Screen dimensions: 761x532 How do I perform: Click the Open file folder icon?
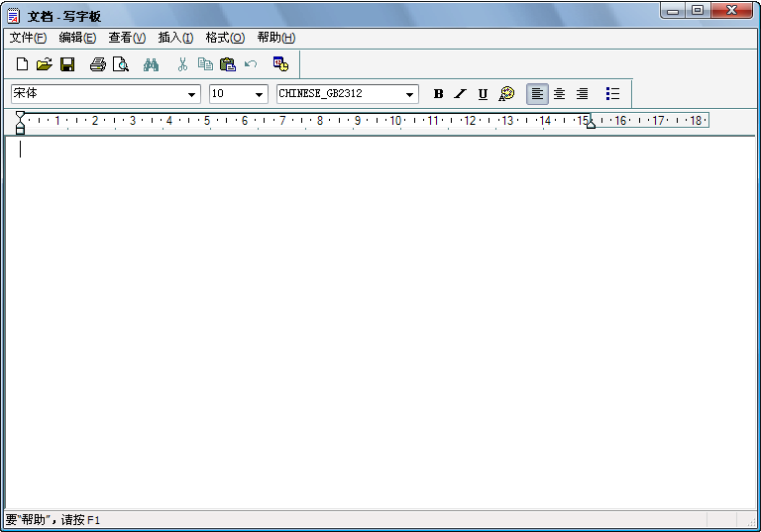point(44,64)
